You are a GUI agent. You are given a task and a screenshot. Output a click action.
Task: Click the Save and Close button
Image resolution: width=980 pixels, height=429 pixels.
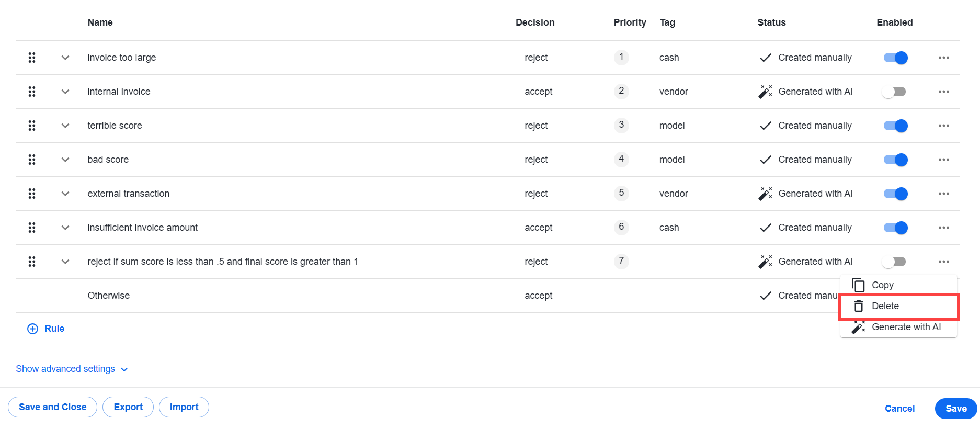[x=52, y=407]
